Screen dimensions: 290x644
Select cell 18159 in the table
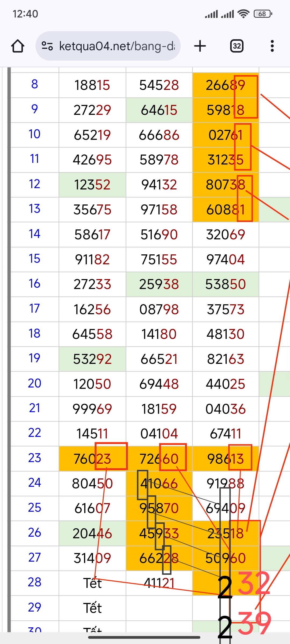coord(159,409)
